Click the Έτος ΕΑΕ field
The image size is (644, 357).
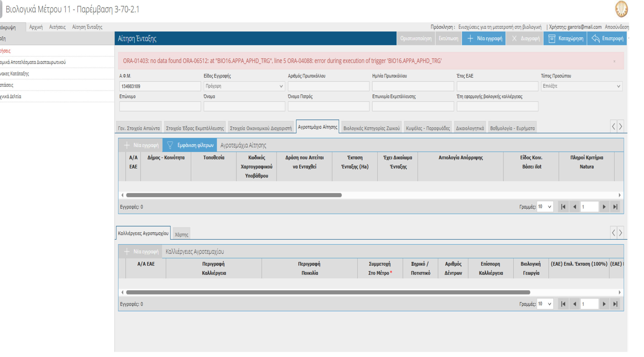click(497, 86)
